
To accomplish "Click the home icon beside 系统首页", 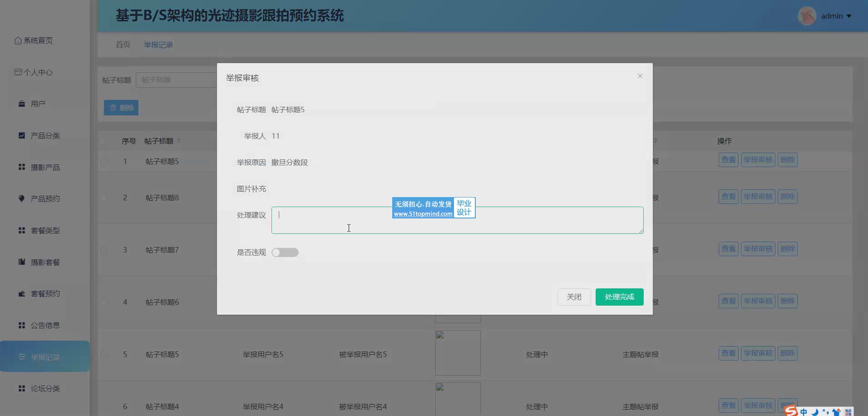I will [x=18, y=41].
